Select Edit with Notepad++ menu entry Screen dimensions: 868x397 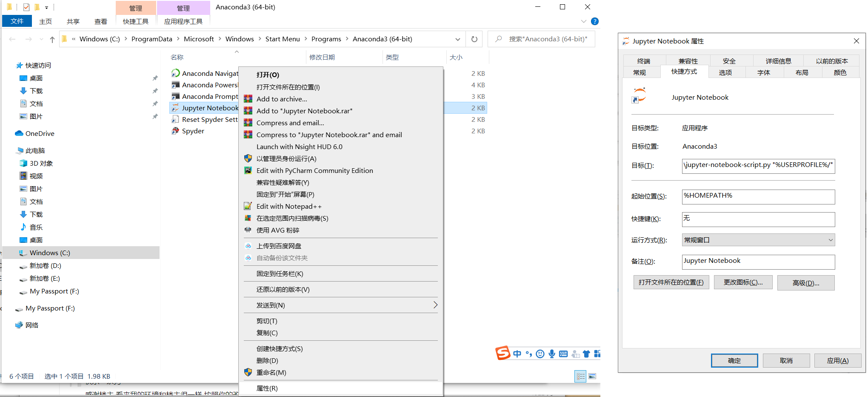tap(341, 206)
